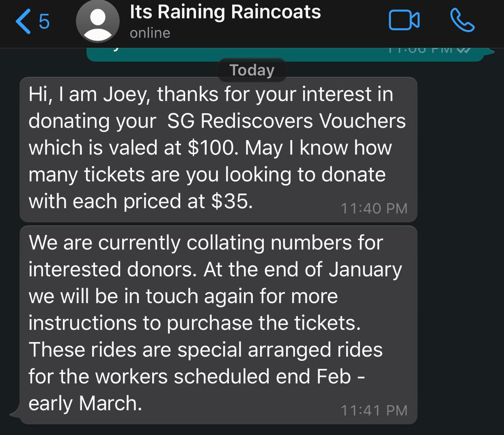Open the contact profile avatar

(x=98, y=22)
